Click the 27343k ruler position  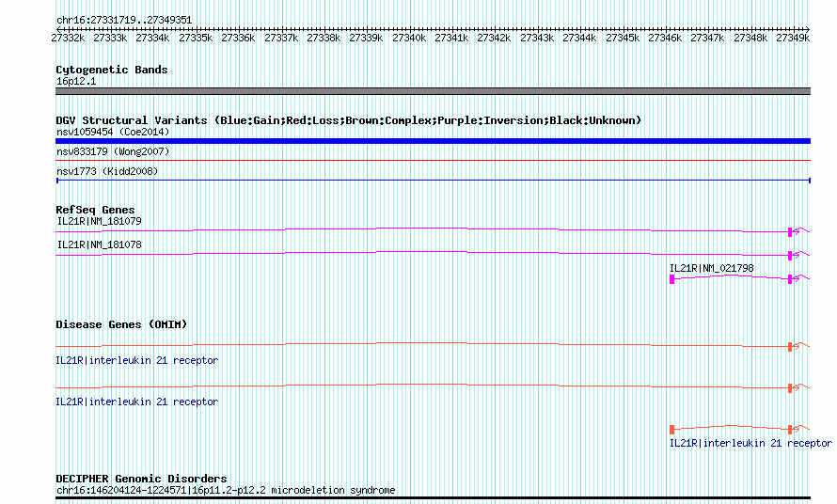point(537,38)
